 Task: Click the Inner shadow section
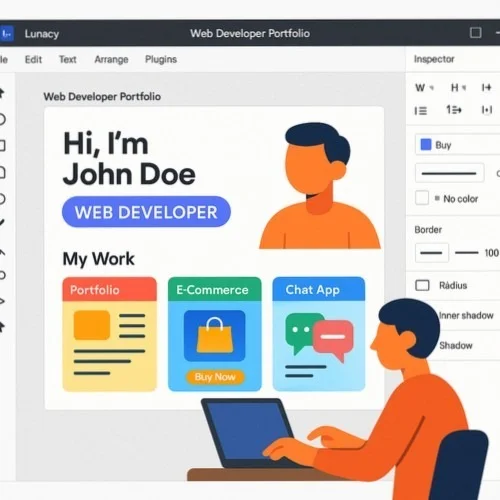(x=466, y=315)
